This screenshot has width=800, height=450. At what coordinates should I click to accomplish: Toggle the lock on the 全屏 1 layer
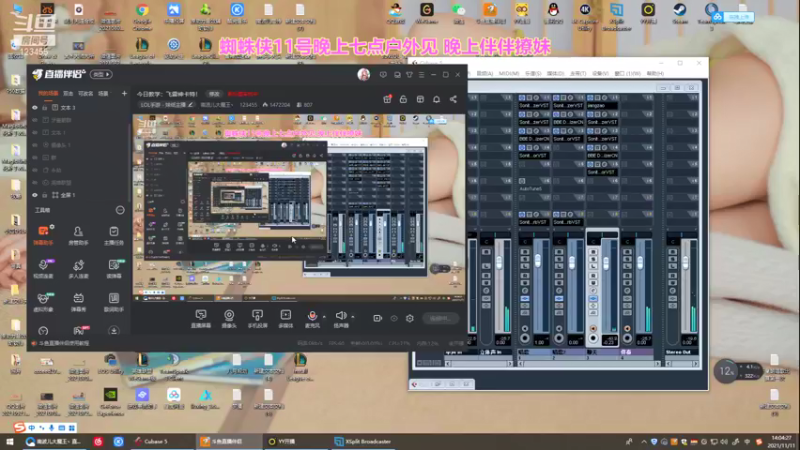[x=44, y=195]
